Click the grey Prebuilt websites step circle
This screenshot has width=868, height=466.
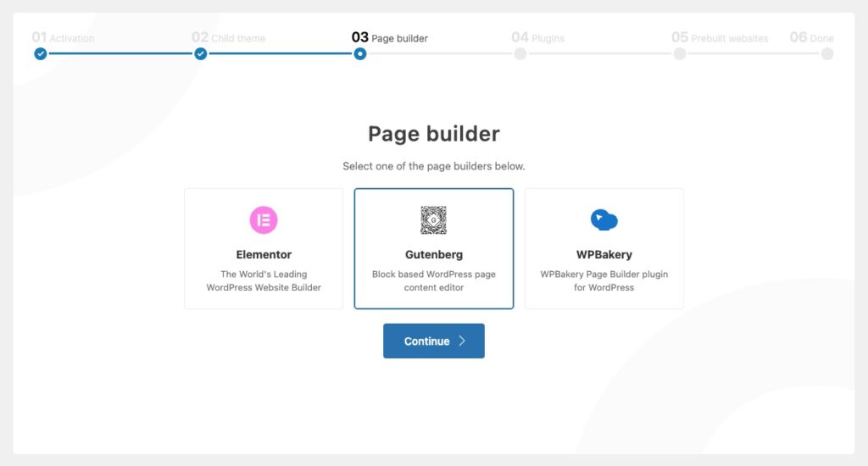click(x=680, y=53)
